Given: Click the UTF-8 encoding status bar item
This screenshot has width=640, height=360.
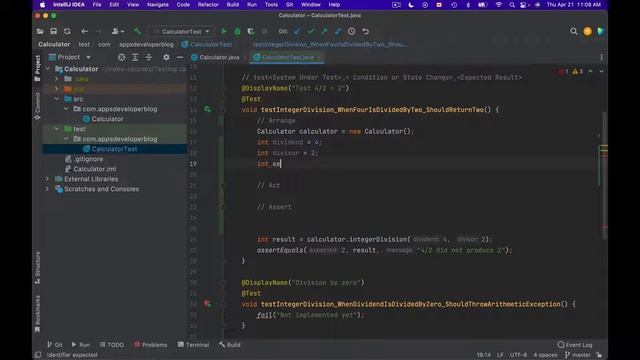Looking at the screenshot, I should tap(518, 355).
